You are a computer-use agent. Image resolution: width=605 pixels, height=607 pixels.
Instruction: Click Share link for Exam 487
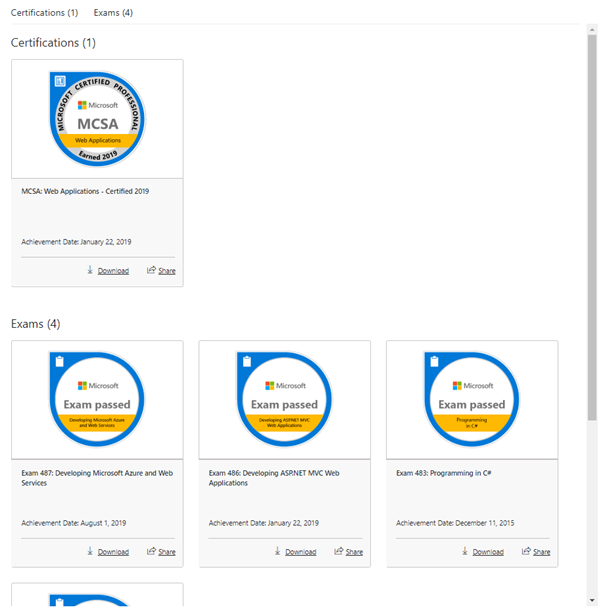(167, 552)
